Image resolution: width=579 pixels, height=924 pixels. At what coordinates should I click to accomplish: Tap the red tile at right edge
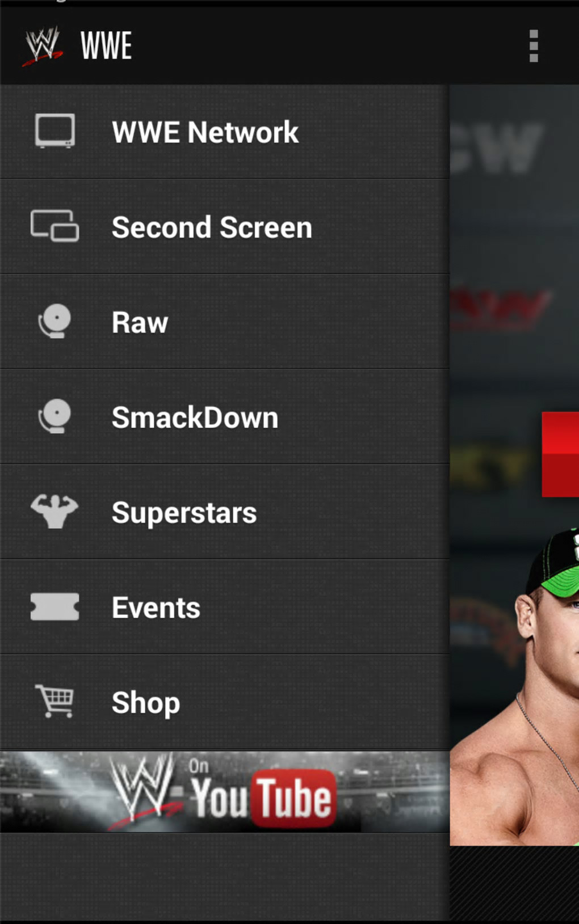[560, 454]
